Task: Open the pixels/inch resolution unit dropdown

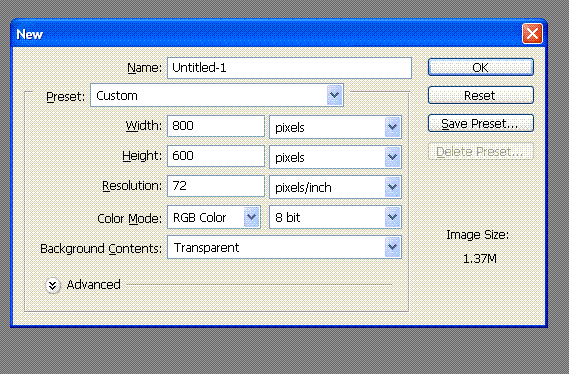Action: (335, 187)
